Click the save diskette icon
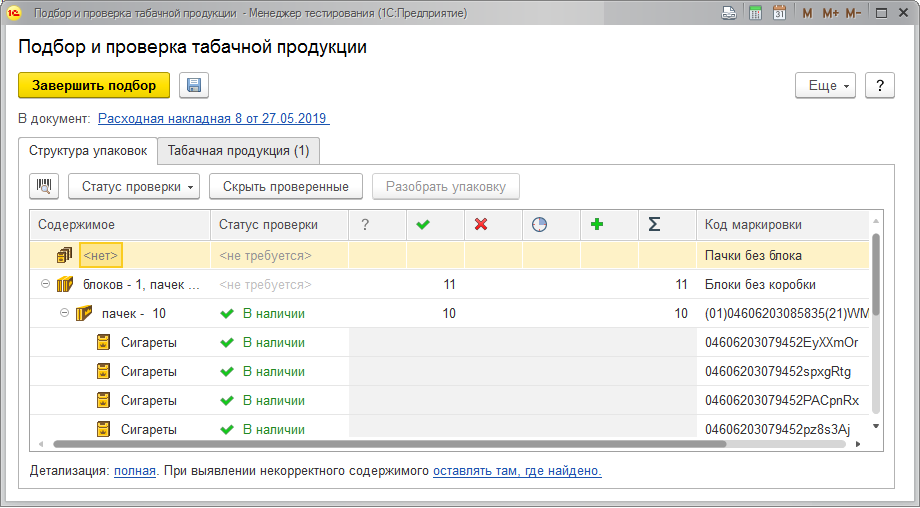 (x=194, y=86)
